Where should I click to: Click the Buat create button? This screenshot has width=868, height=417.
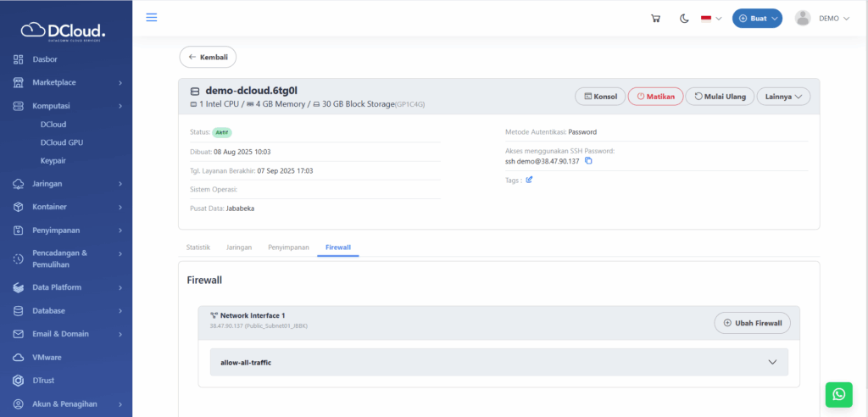pos(756,19)
